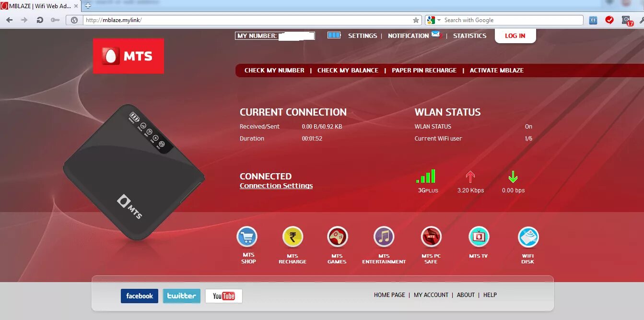Open the search engine dropdown arrow
The image size is (644, 320).
pos(439,20)
